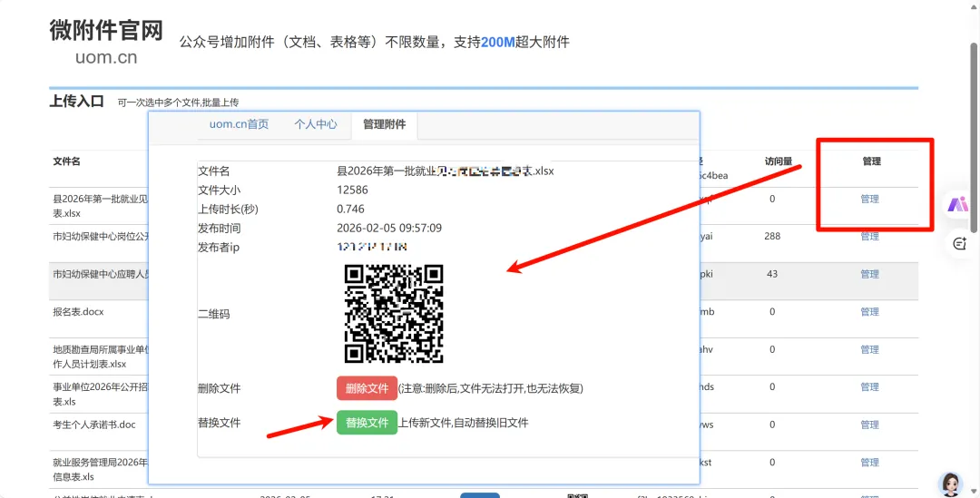Image resolution: width=980 pixels, height=498 pixels.
Task: Click the 发布者ip label
Action: pyautogui.click(x=219, y=248)
